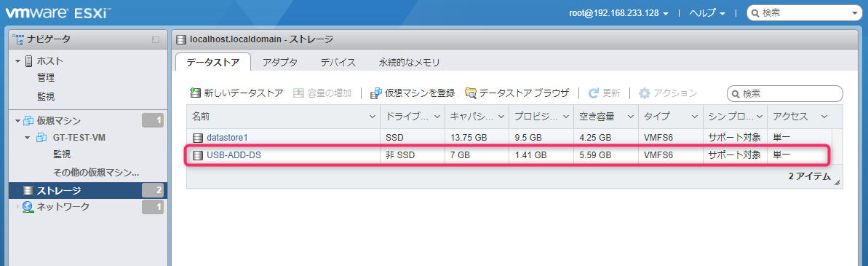The width and height of the screenshot is (868, 266).
Task: Click the Virtual Machines icon in navigator
Action: coord(28,121)
